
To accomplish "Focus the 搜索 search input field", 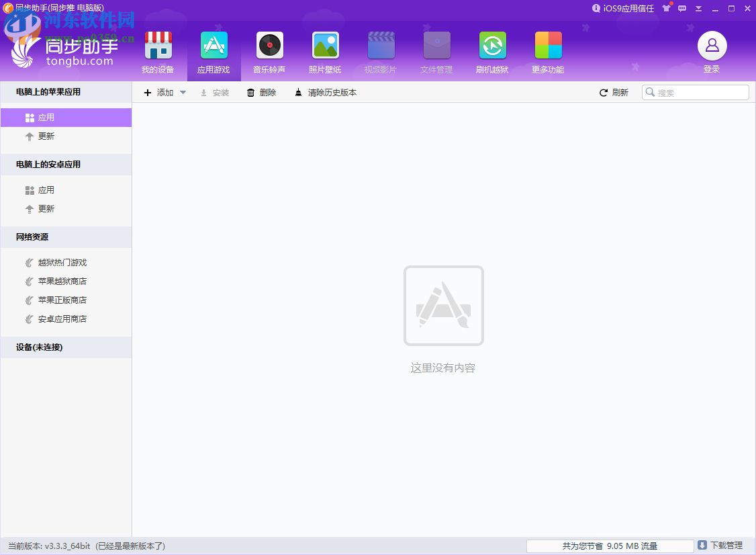I will click(x=696, y=93).
